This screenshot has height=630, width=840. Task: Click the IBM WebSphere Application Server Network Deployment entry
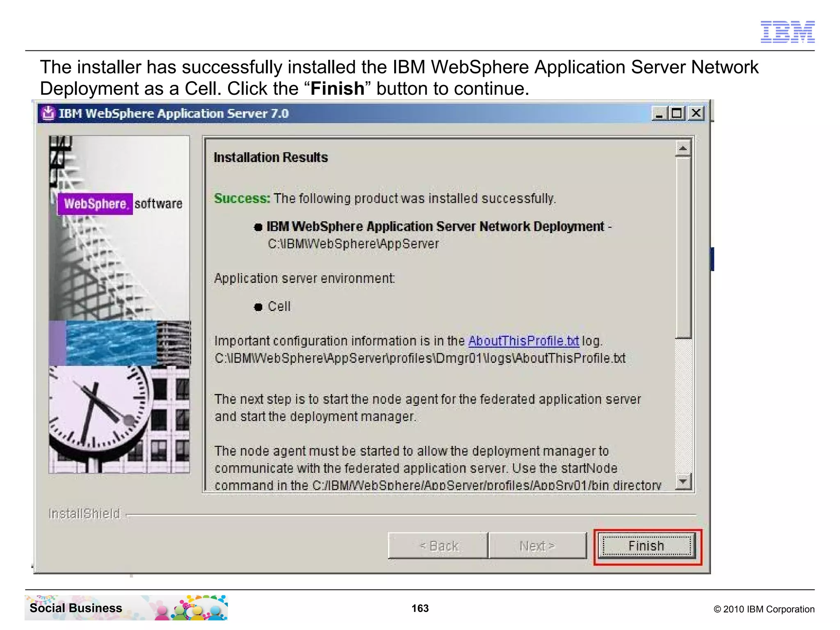(x=435, y=226)
